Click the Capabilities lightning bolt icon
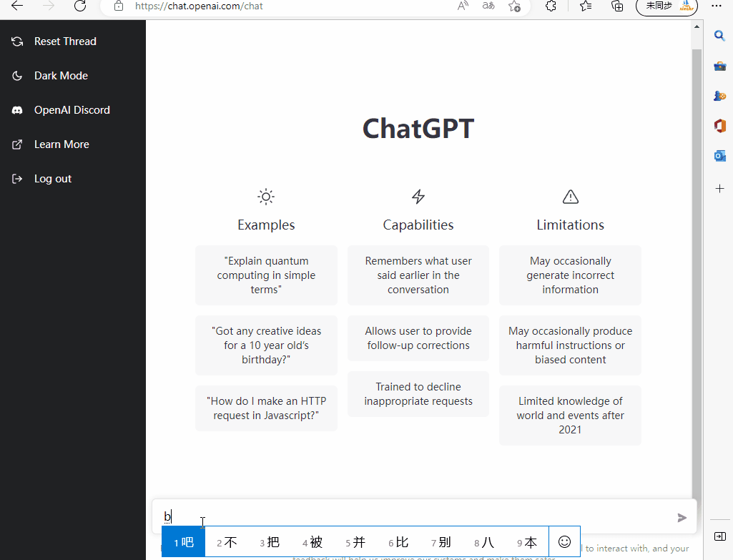Viewport: 733px width, 560px height. [x=418, y=197]
